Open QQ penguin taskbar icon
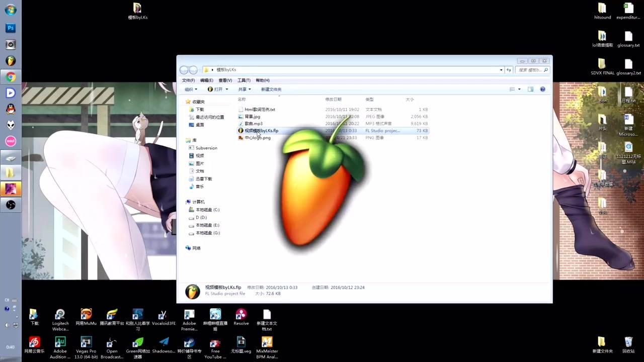This screenshot has width=644, height=362. click(x=11, y=109)
